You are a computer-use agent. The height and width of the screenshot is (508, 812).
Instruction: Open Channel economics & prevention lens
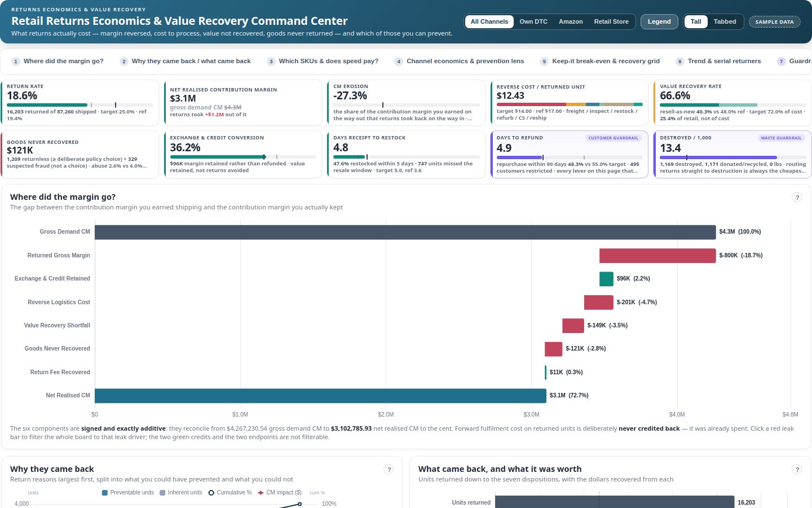[460, 61]
